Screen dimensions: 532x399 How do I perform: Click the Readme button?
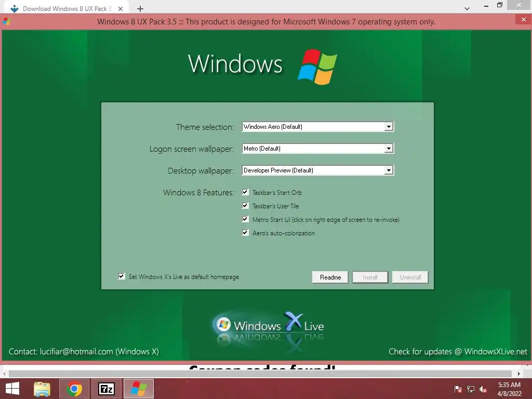coord(330,277)
